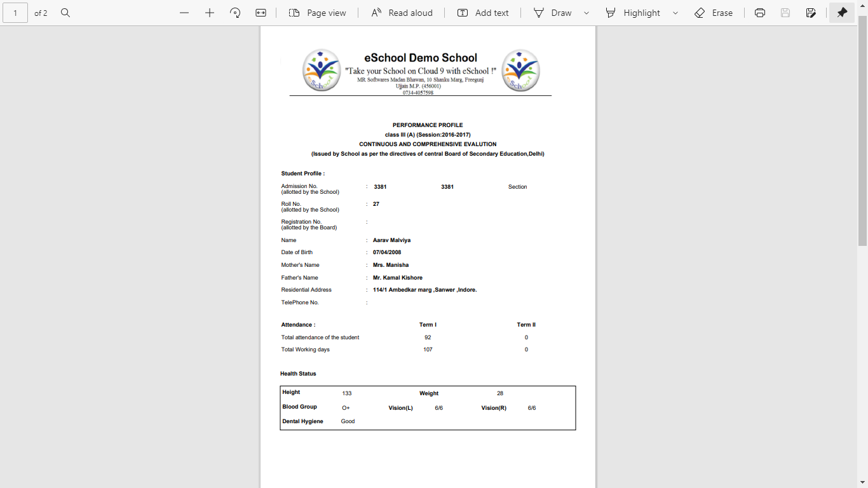The height and width of the screenshot is (488, 868).
Task: Click the search magnifier icon
Action: tap(65, 13)
